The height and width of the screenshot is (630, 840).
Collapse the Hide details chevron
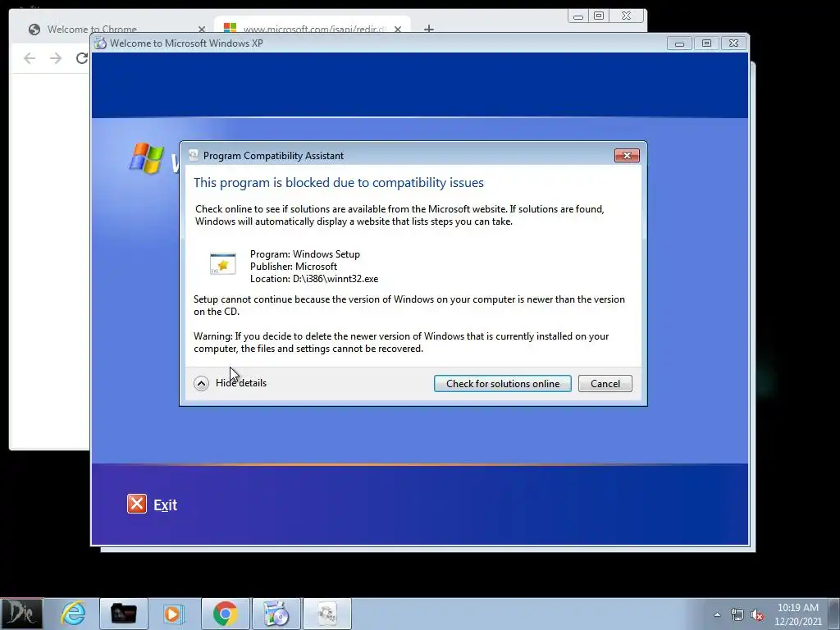202,383
